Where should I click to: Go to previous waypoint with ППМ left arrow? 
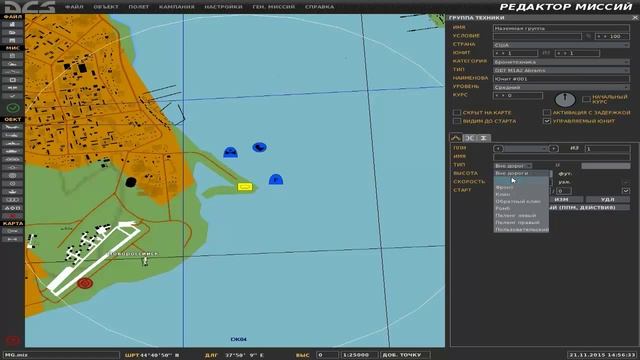498,149
